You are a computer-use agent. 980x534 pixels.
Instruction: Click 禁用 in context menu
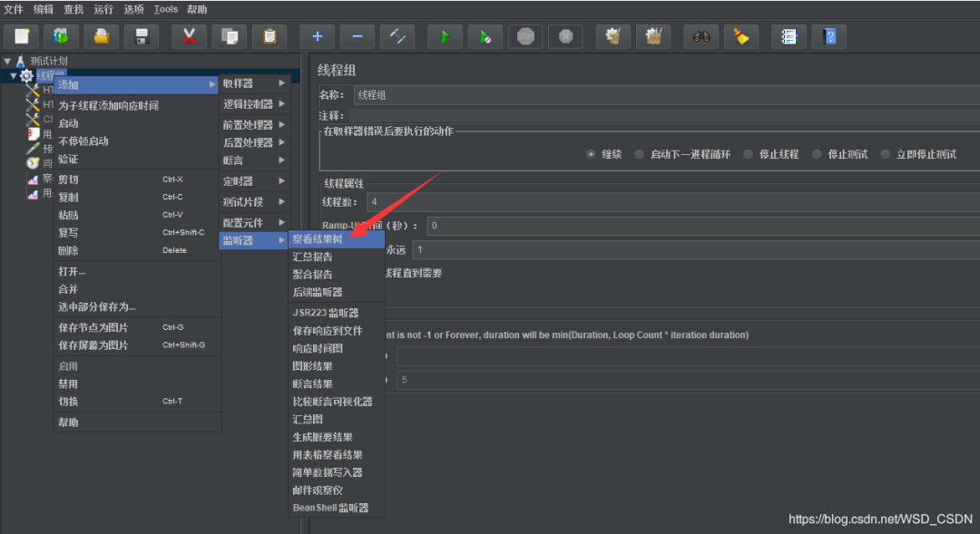click(x=137, y=384)
